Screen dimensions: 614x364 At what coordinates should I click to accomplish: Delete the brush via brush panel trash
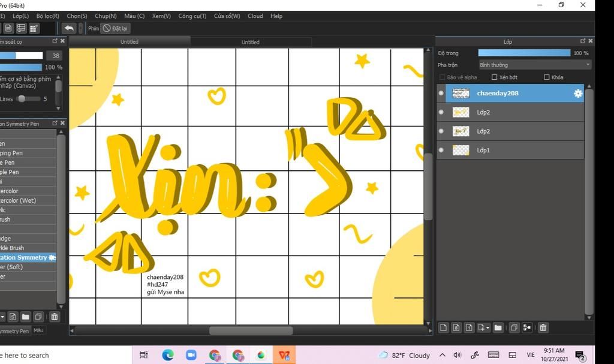[55, 317]
